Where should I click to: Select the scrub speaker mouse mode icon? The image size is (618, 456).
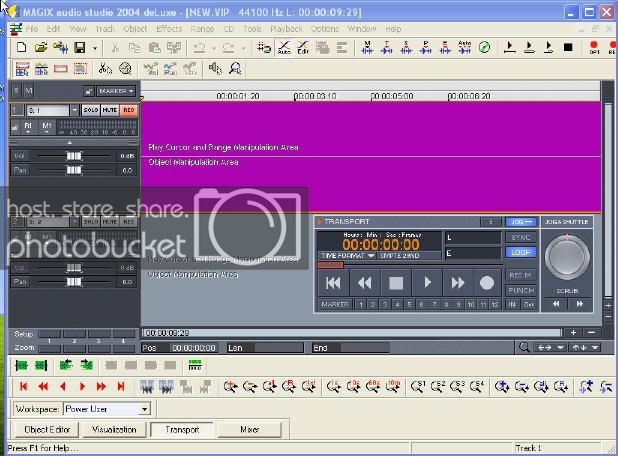[215, 69]
